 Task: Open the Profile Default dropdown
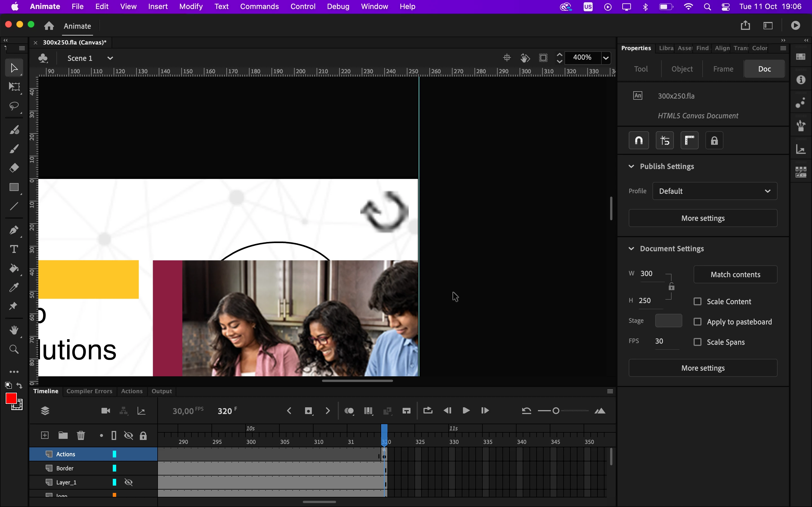pos(715,191)
